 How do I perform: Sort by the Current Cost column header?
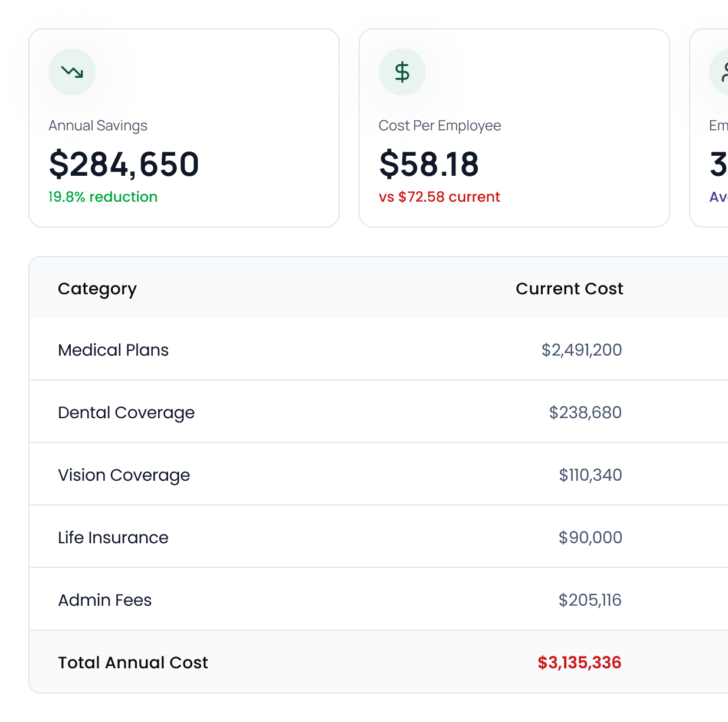(x=569, y=289)
